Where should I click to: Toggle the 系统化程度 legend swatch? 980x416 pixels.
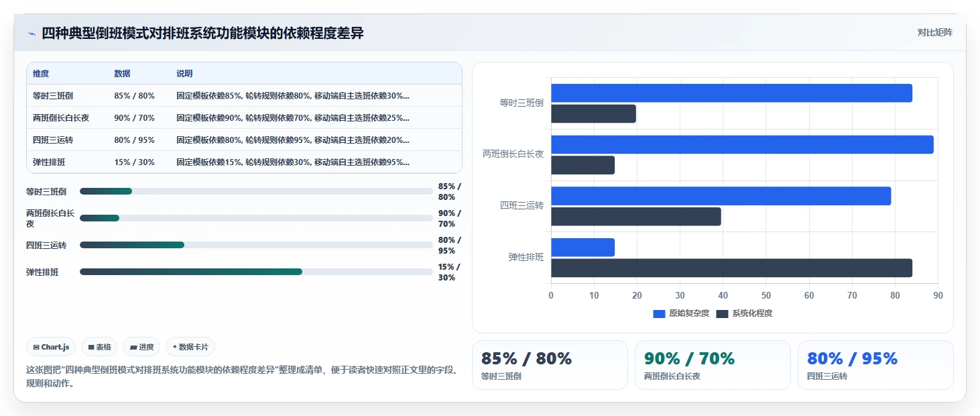(x=722, y=313)
